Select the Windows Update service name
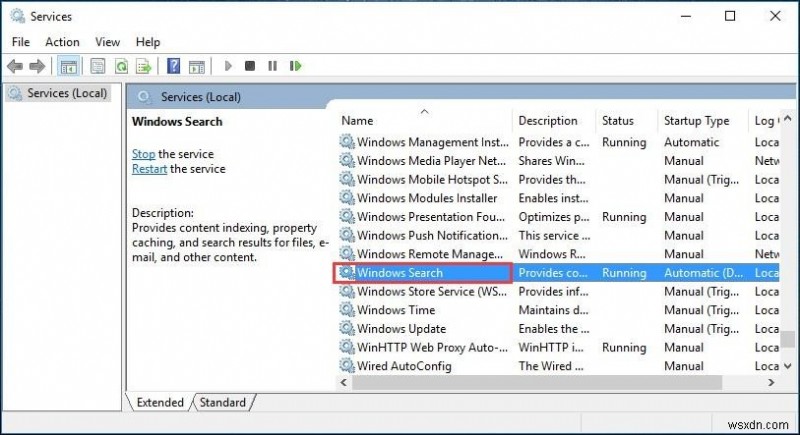800x435 pixels. click(x=402, y=328)
